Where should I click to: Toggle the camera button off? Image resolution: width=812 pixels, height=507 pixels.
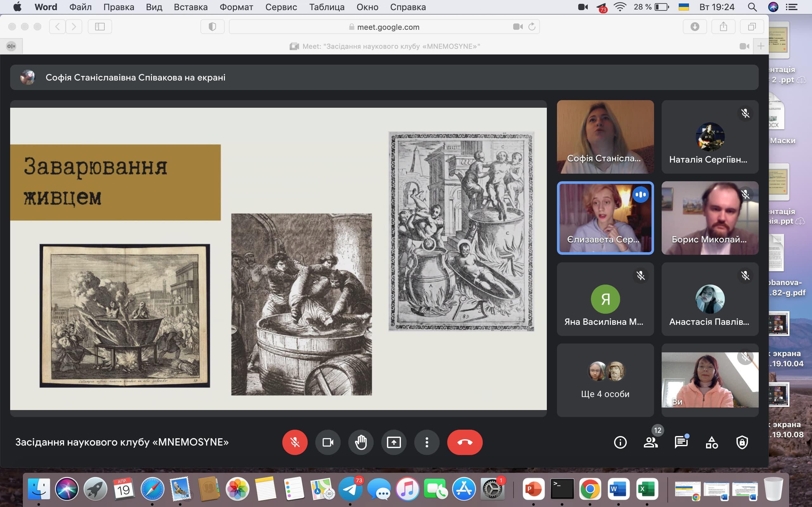[327, 442]
